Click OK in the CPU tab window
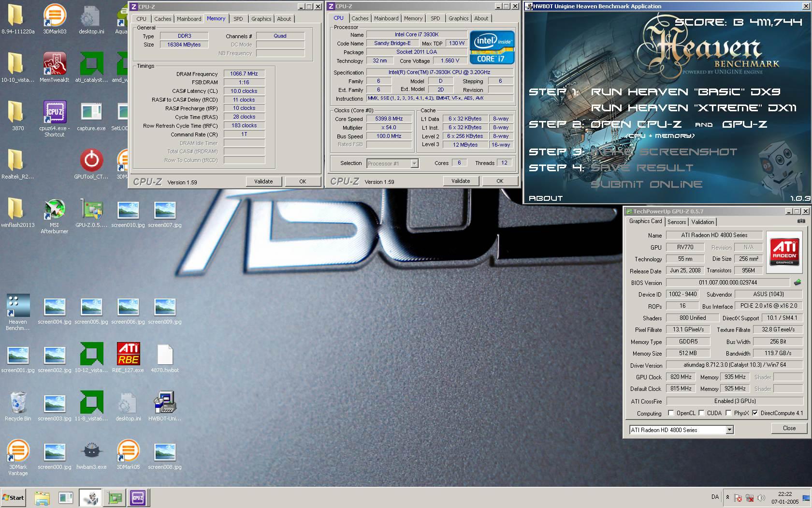This screenshot has width=812, height=508. tap(500, 181)
